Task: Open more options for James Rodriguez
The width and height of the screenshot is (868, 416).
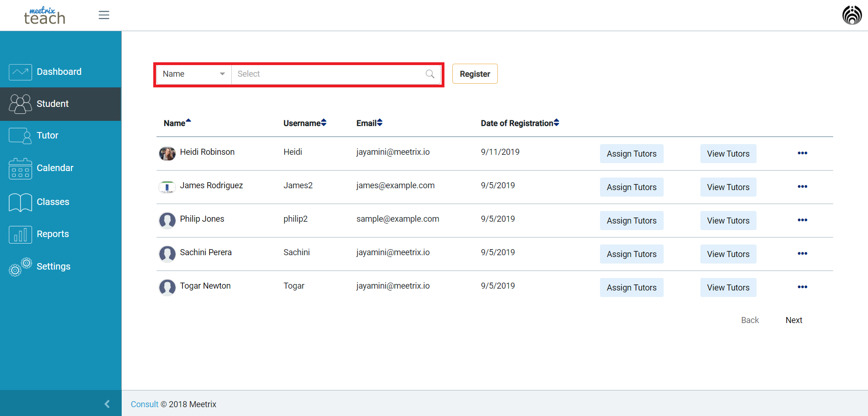Action: (x=803, y=186)
